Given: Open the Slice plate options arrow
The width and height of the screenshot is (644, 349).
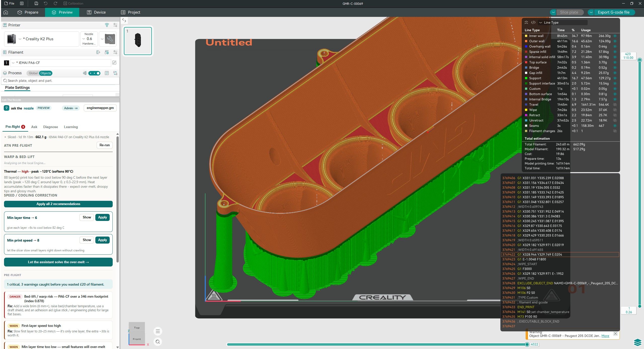Looking at the screenshot, I should coord(553,12).
